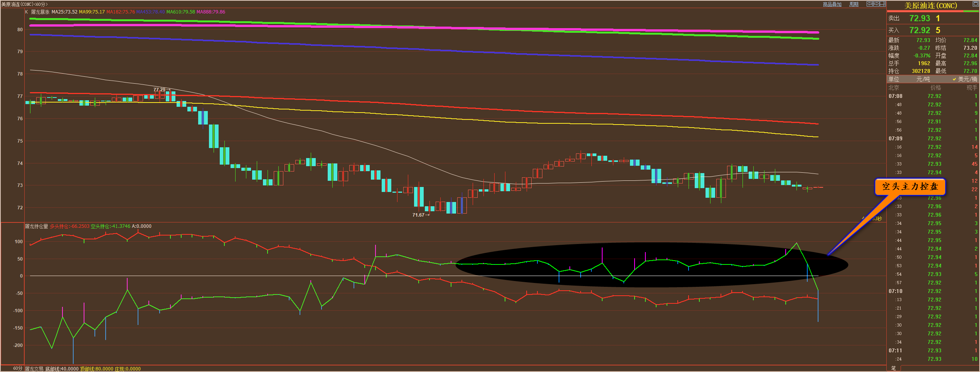Image resolution: width=980 pixels, height=372 pixels.
Task: Click the 总手 value 1962
Action: (x=924, y=63)
